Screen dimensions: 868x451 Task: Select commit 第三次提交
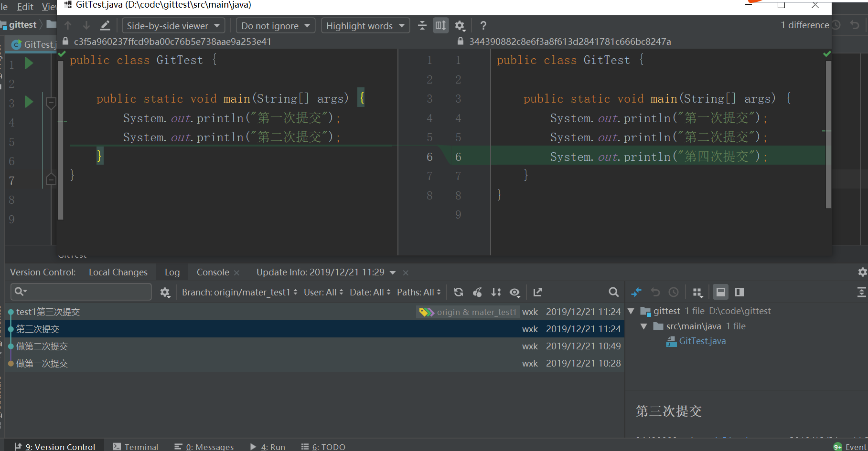314,329
